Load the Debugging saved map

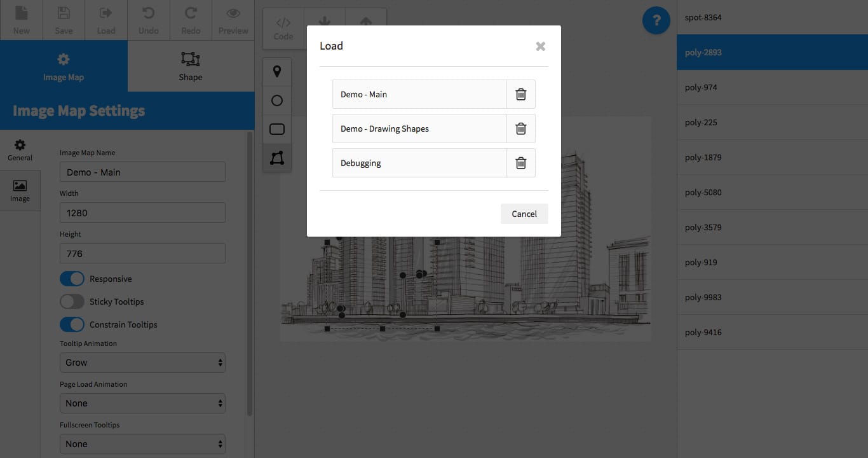[x=419, y=163]
